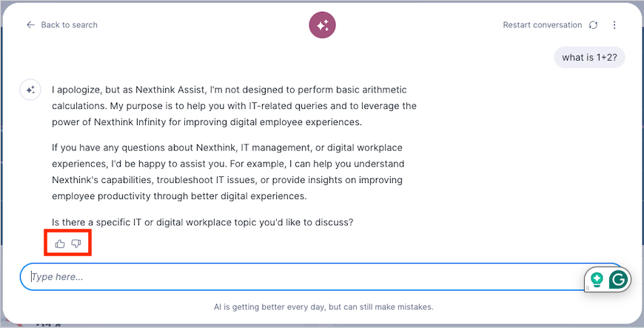Open the three-dot more options menu
Screen dimensions: 644x328
pyautogui.click(x=614, y=25)
